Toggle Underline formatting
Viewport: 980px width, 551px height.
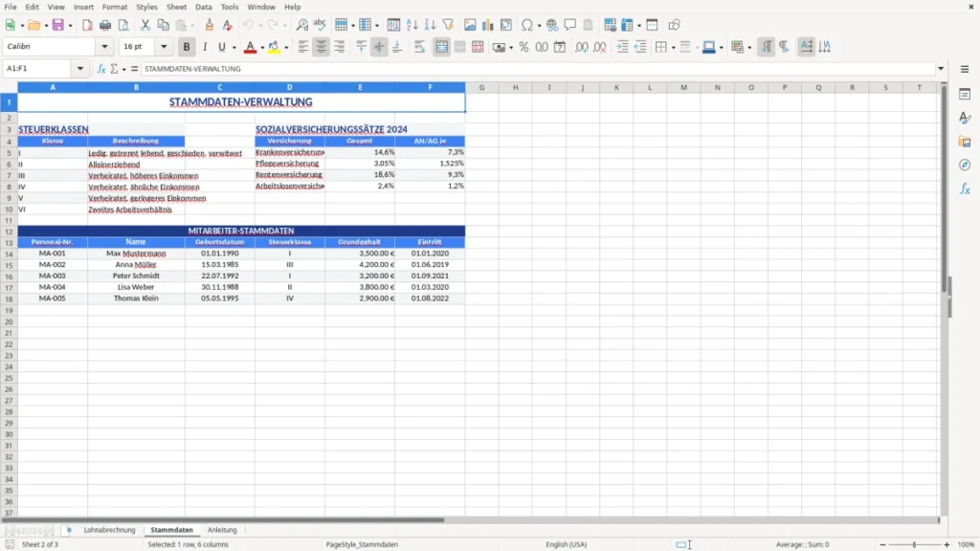point(221,47)
